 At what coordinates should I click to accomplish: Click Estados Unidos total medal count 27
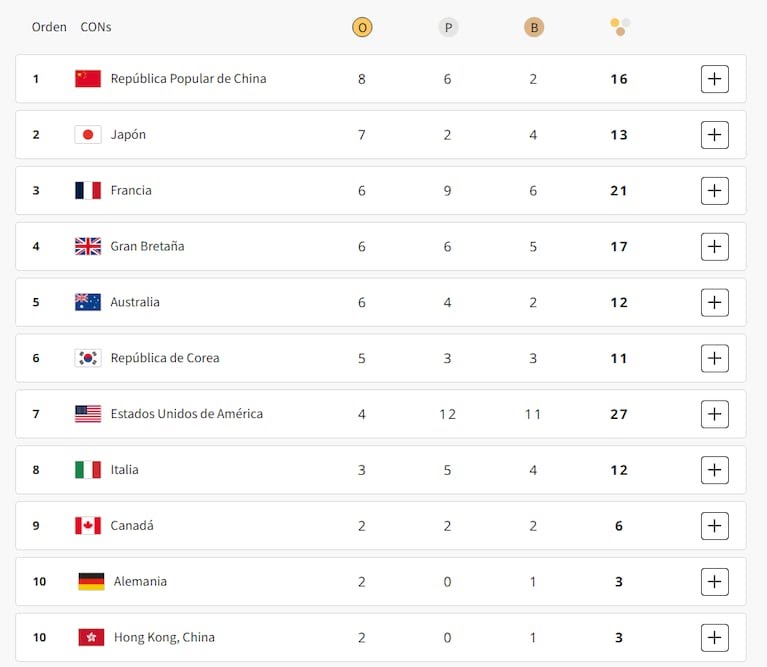(619, 414)
